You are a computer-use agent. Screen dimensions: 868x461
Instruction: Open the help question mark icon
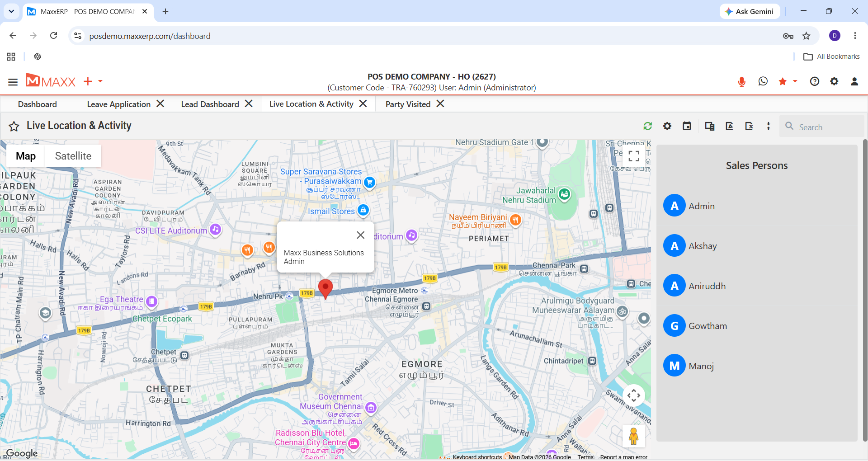click(815, 81)
